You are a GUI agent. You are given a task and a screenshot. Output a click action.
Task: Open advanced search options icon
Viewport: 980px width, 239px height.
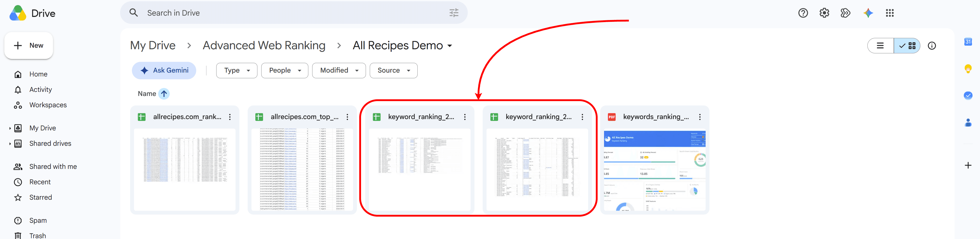coord(454,13)
